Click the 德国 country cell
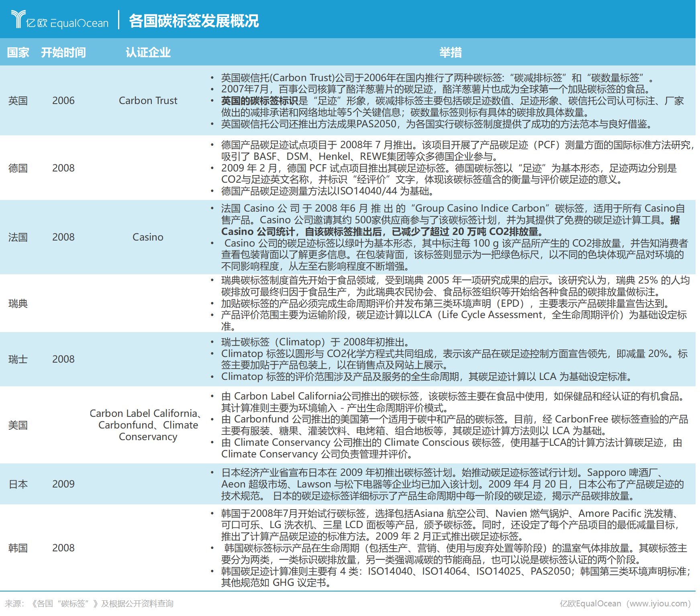Screen dimensions: 700x616 pos(18,168)
